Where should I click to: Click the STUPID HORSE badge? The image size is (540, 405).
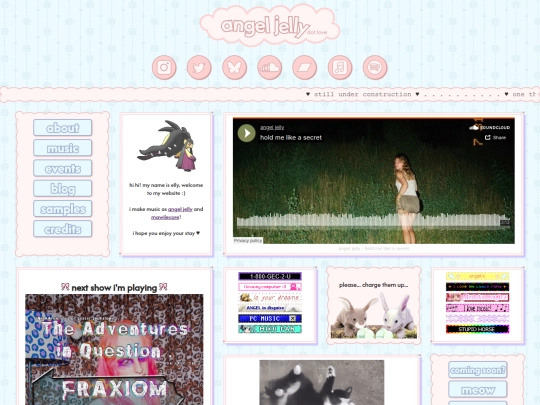477,329
